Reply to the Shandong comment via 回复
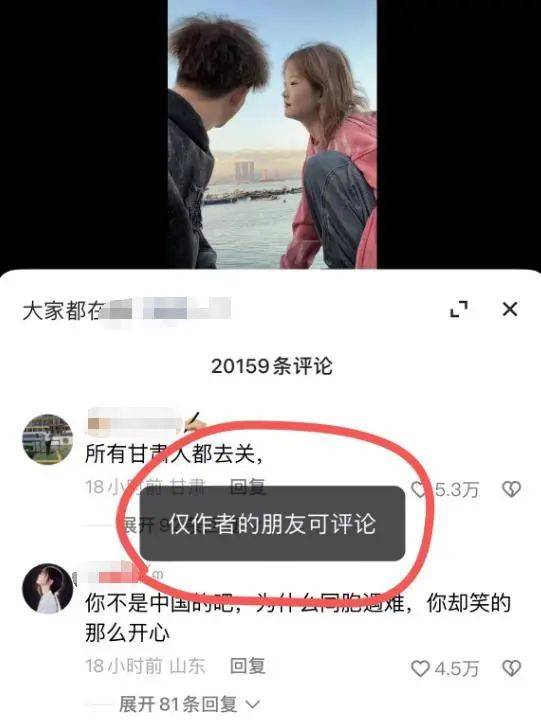This screenshot has width=541, height=726. click(248, 666)
